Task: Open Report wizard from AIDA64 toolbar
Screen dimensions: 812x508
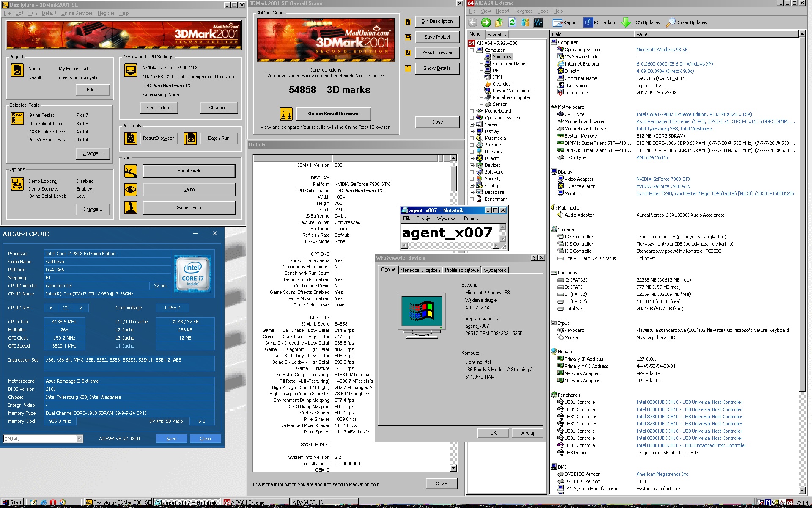Action: (x=565, y=22)
